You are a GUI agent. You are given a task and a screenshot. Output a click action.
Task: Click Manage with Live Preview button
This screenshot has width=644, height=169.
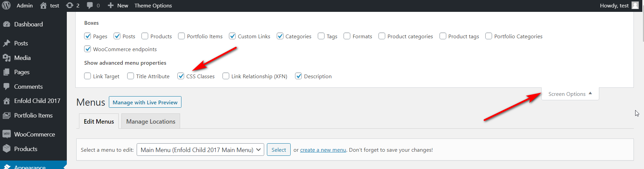pos(145,102)
